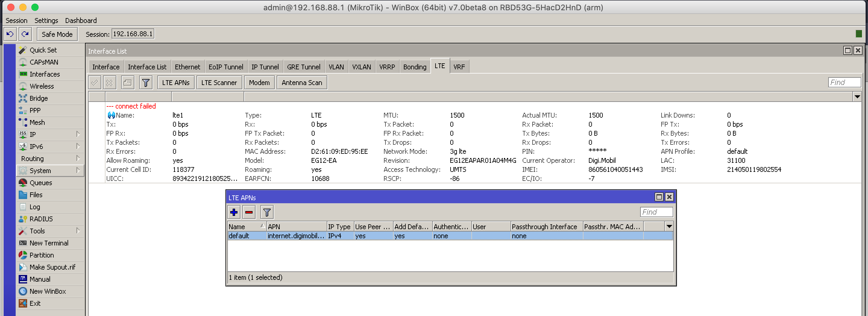The image size is (868, 316).
Task: Toggle Safe Mode button
Action: click(57, 34)
